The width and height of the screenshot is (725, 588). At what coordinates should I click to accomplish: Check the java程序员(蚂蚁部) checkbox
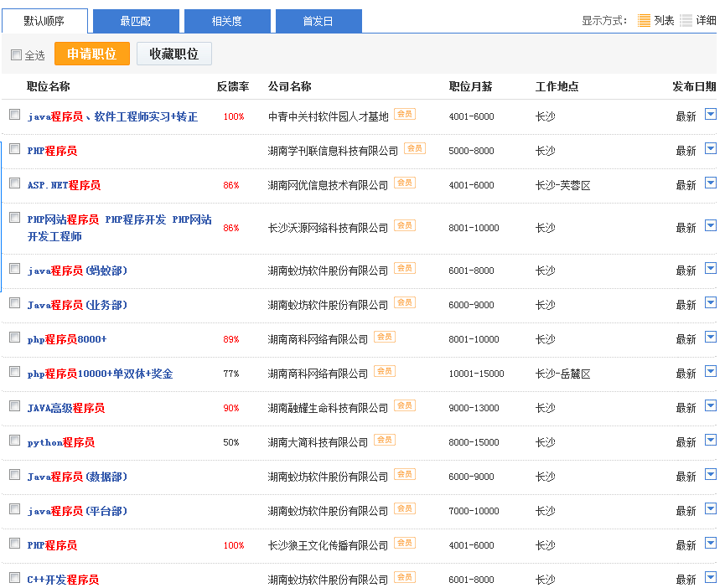(15, 268)
